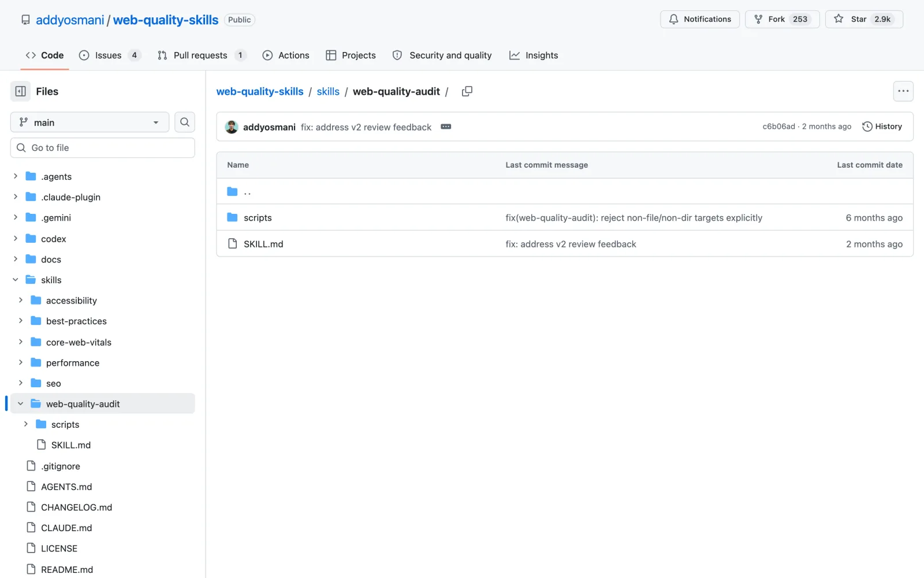This screenshot has width=924, height=578.
Task: Focus the Go to file field
Action: point(103,148)
